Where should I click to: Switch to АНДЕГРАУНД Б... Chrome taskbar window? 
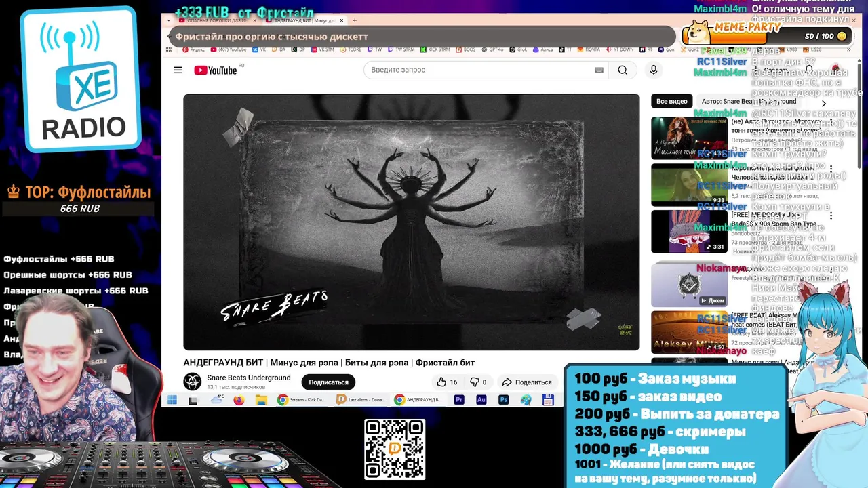[418, 400]
